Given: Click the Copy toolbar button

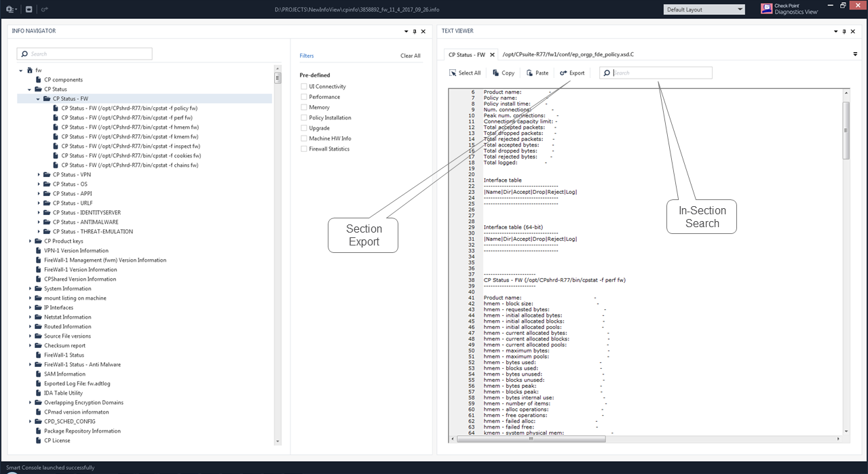Looking at the screenshot, I should [504, 73].
